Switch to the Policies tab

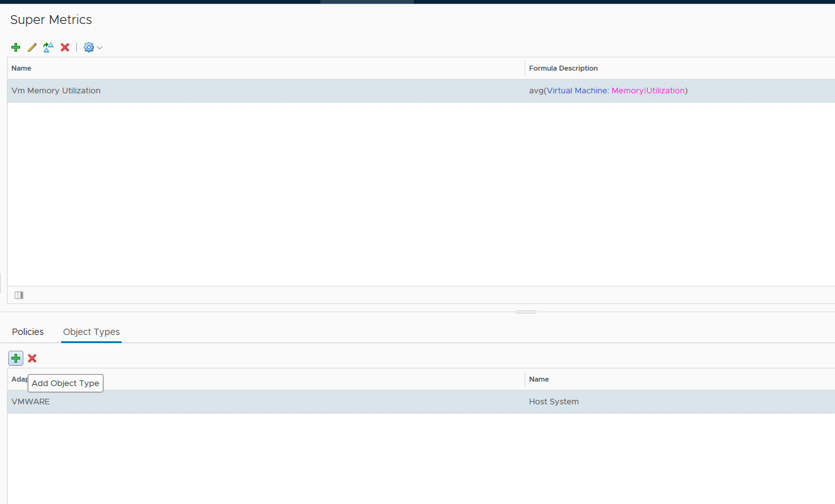coord(28,332)
